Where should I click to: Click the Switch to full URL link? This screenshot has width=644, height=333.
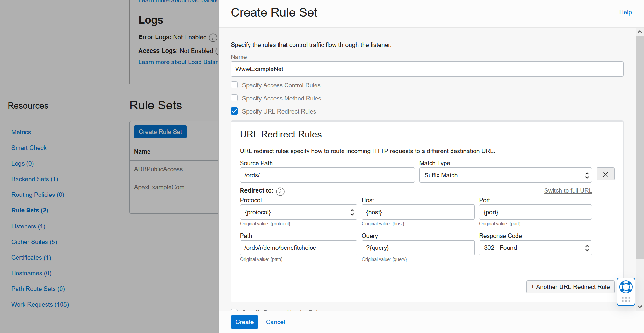coord(568,190)
